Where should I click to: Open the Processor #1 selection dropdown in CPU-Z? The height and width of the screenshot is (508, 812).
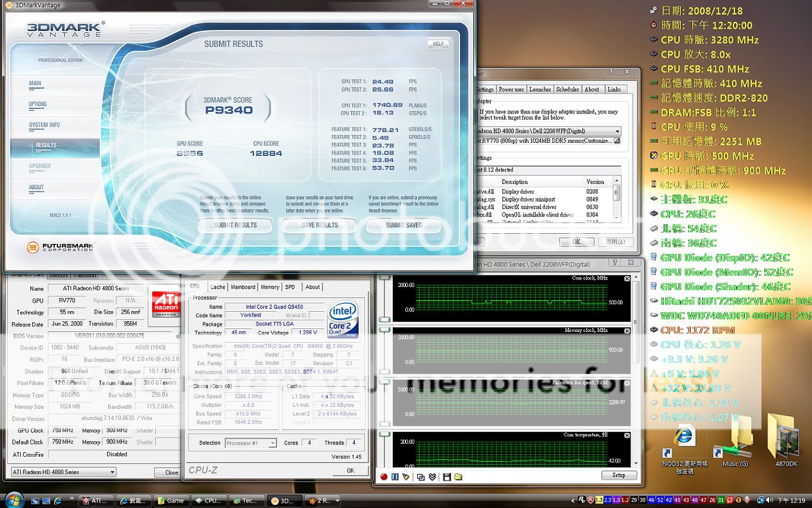272,443
